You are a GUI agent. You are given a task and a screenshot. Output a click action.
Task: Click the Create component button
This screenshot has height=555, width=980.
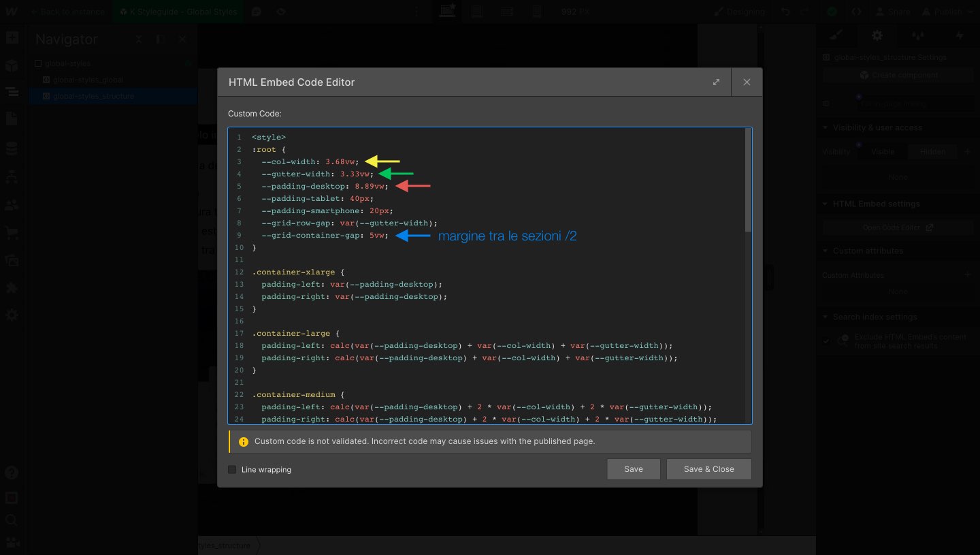click(x=898, y=75)
